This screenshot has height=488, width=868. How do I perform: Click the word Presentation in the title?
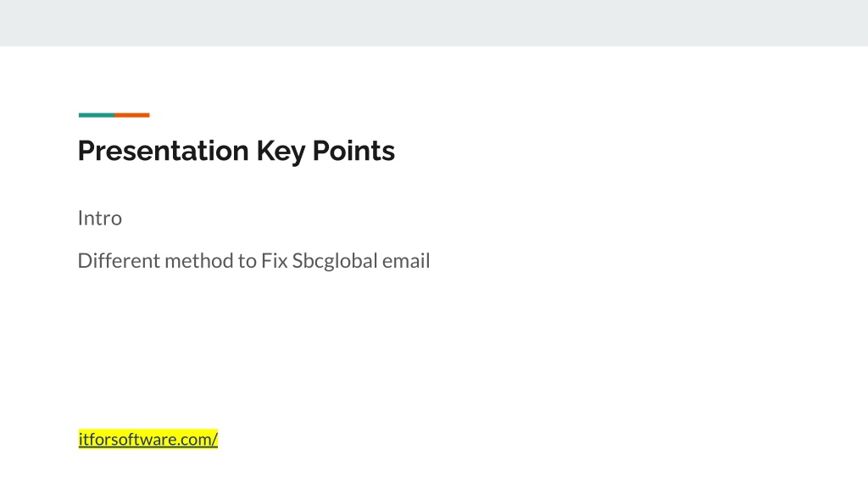pyautogui.click(x=164, y=151)
